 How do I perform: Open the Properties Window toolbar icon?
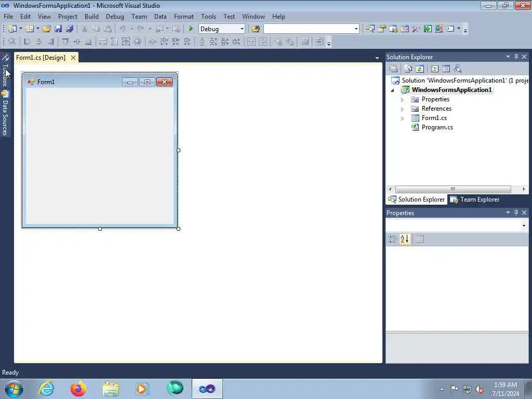coord(382,29)
